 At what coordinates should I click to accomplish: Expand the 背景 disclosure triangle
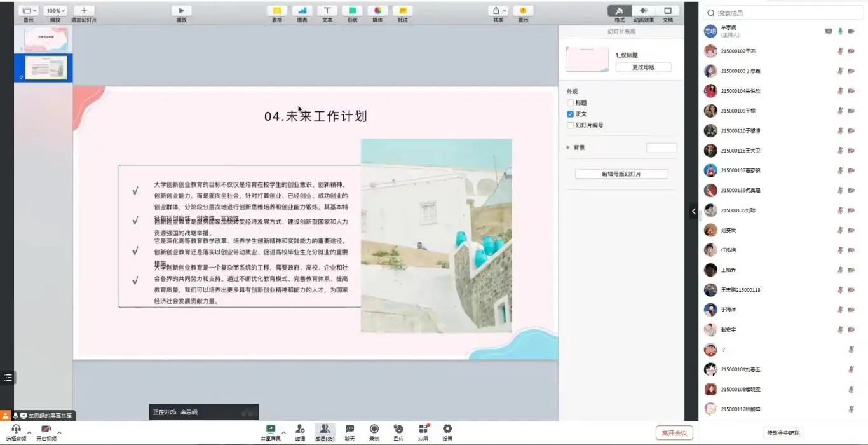(568, 147)
